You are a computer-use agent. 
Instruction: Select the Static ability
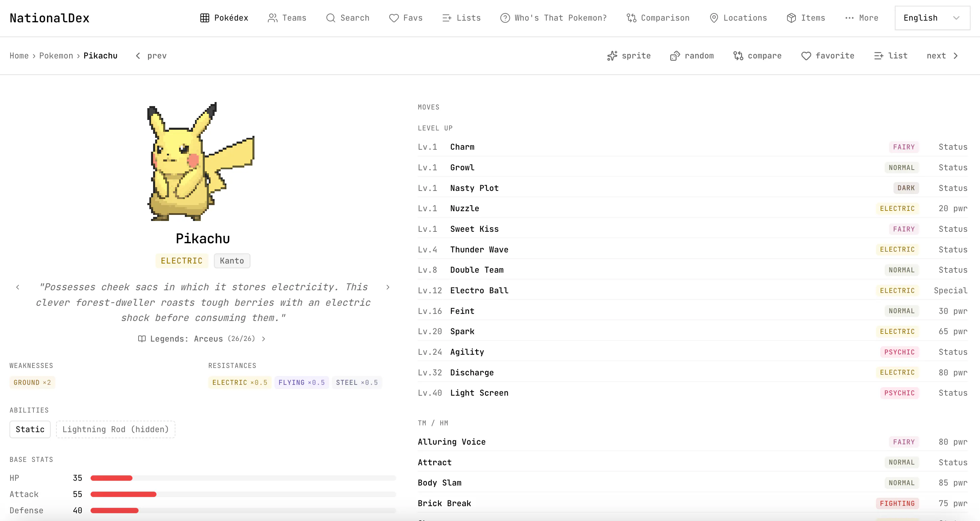click(30, 429)
